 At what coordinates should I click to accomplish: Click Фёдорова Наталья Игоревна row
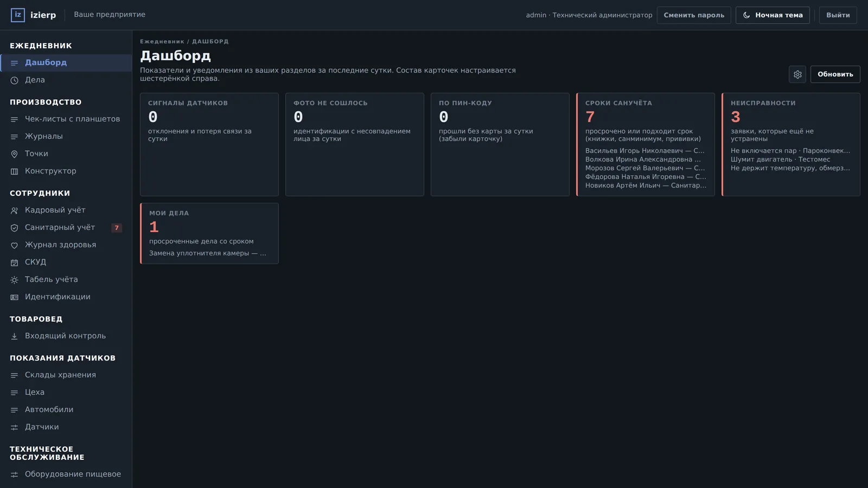pyautogui.click(x=646, y=177)
